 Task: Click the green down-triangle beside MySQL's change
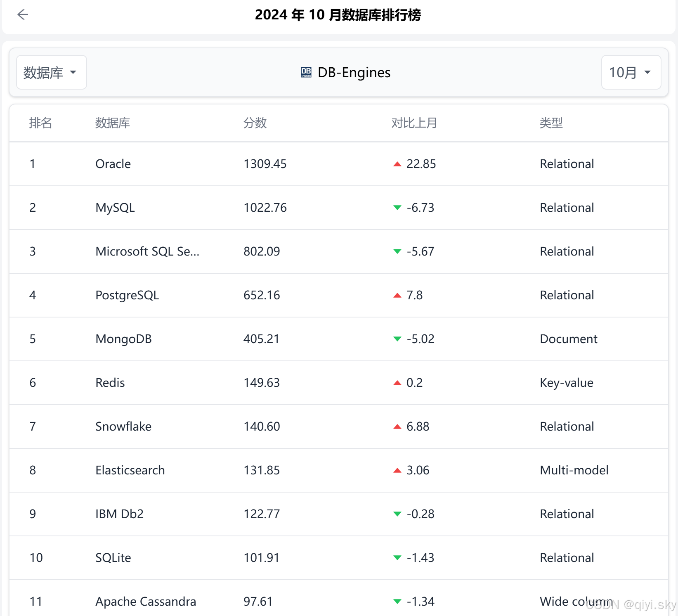tap(397, 208)
